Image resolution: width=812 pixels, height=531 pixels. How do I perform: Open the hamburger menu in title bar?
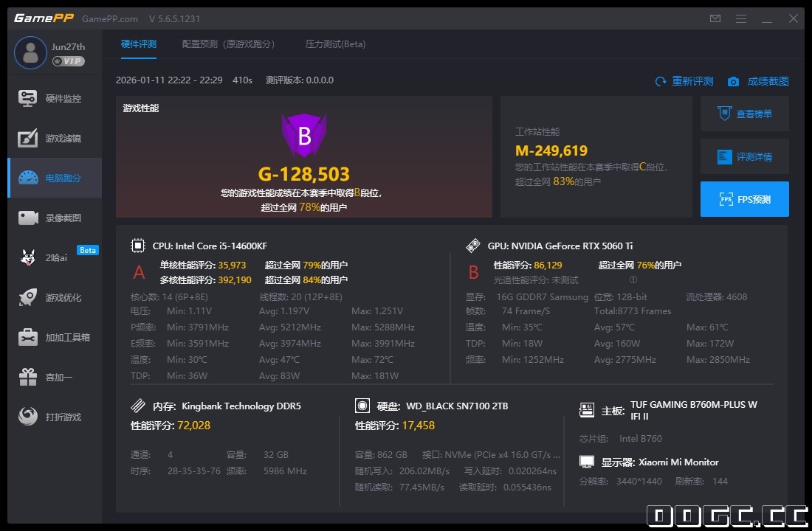pos(740,18)
